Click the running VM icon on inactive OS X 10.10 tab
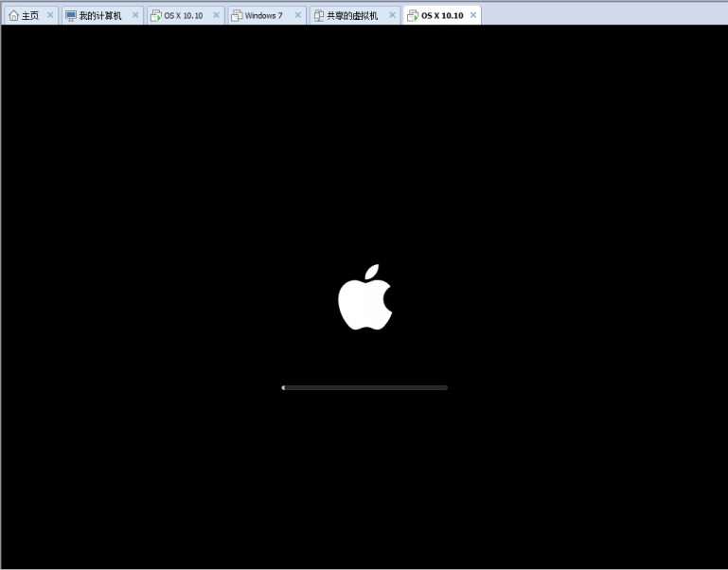This screenshot has width=728, height=570. pos(156,16)
